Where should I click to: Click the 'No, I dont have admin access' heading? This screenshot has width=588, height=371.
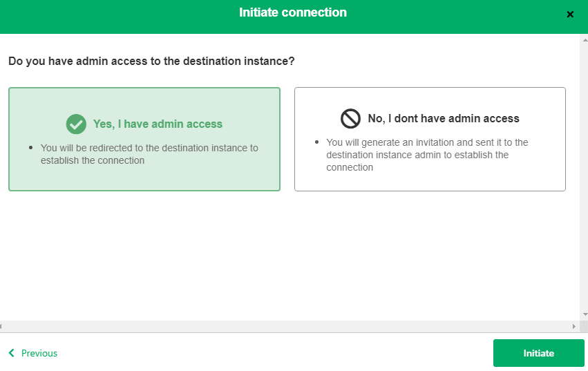coord(444,119)
